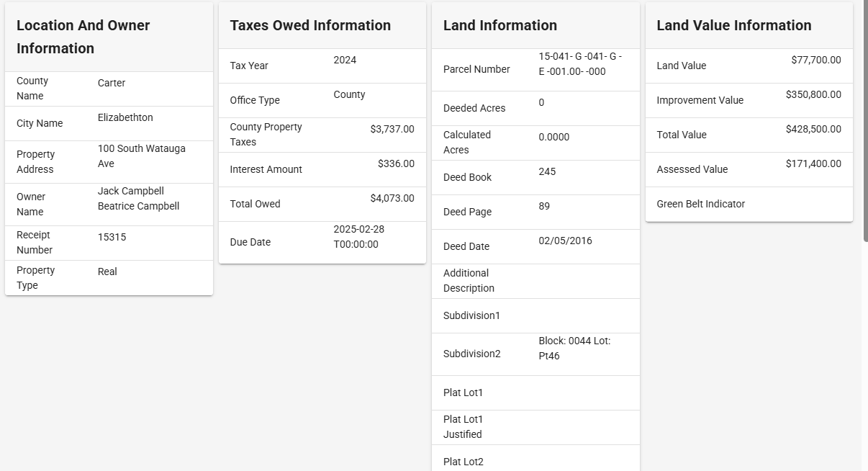Select the Subdivision2 Block 0044 value
The width and height of the screenshot is (868, 471).
pyautogui.click(x=574, y=349)
